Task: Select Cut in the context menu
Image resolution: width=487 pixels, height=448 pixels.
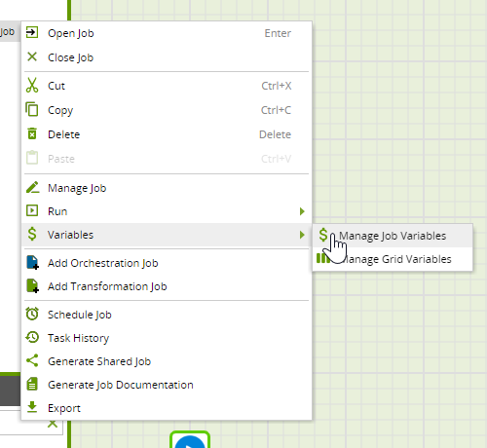Action: pyautogui.click(x=167, y=86)
